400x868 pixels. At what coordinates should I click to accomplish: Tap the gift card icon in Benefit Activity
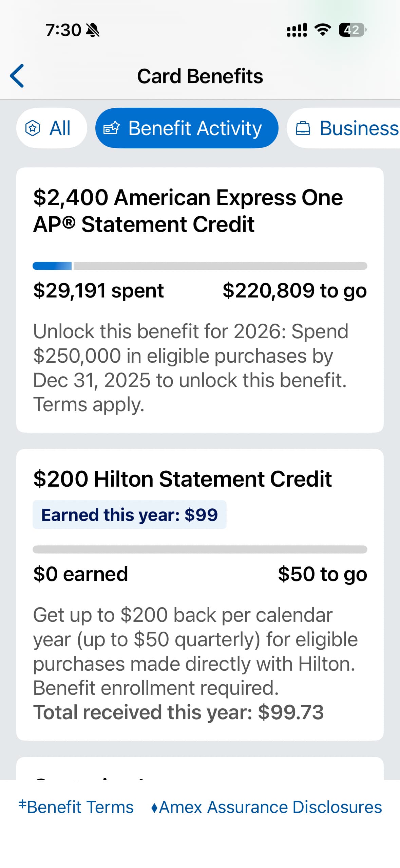112,128
